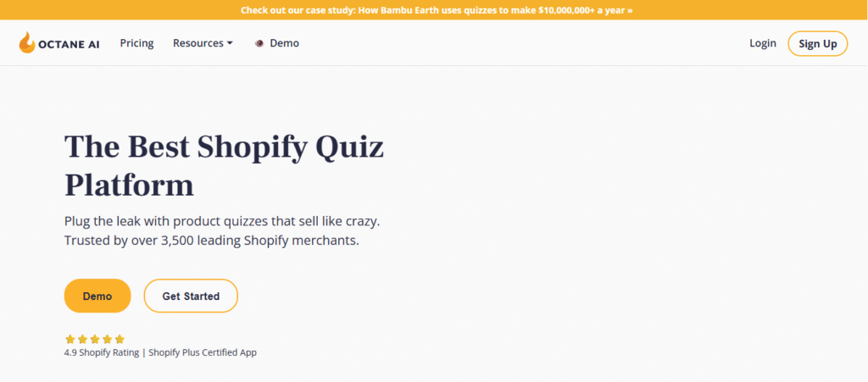The image size is (868, 382).
Task: Click the fourth gold rating star
Action: coord(108,340)
